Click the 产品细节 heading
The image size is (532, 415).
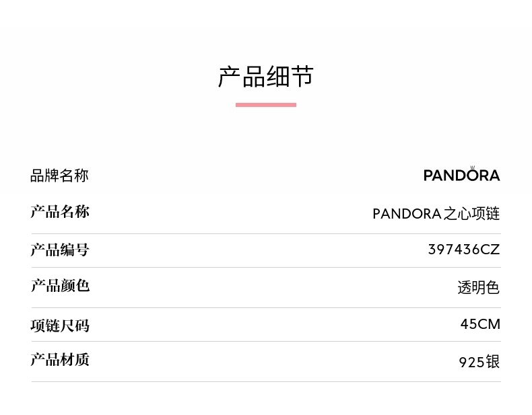[265, 77]
